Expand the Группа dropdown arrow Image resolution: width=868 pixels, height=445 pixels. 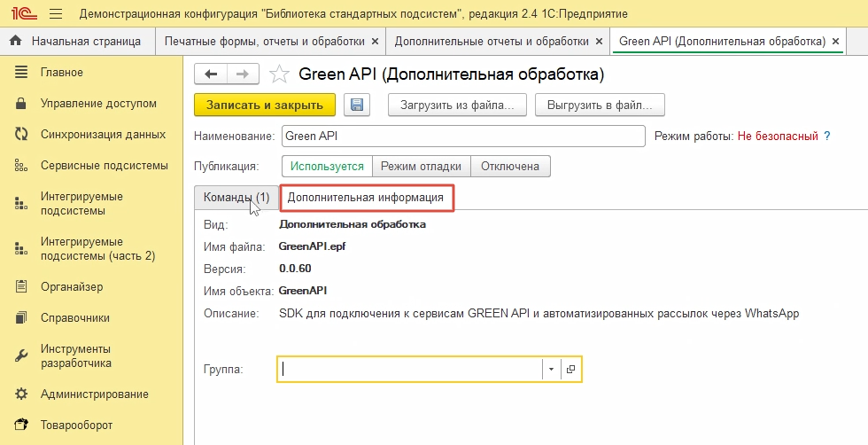(x=551, y=369)
